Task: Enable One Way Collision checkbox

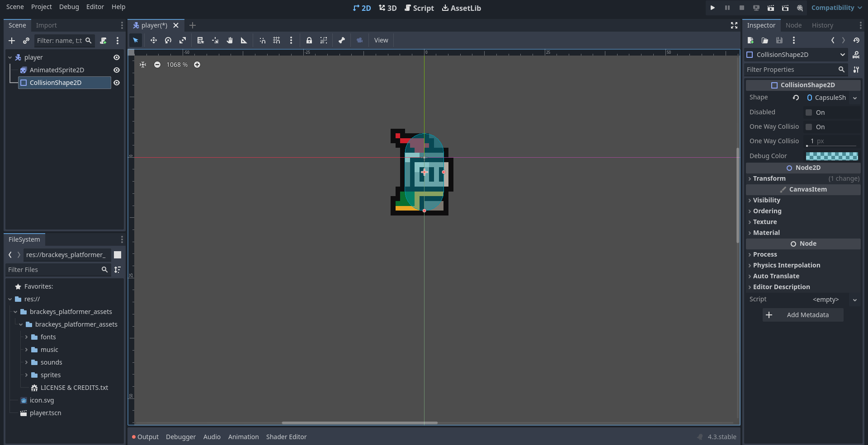Action: click(809, 127)
